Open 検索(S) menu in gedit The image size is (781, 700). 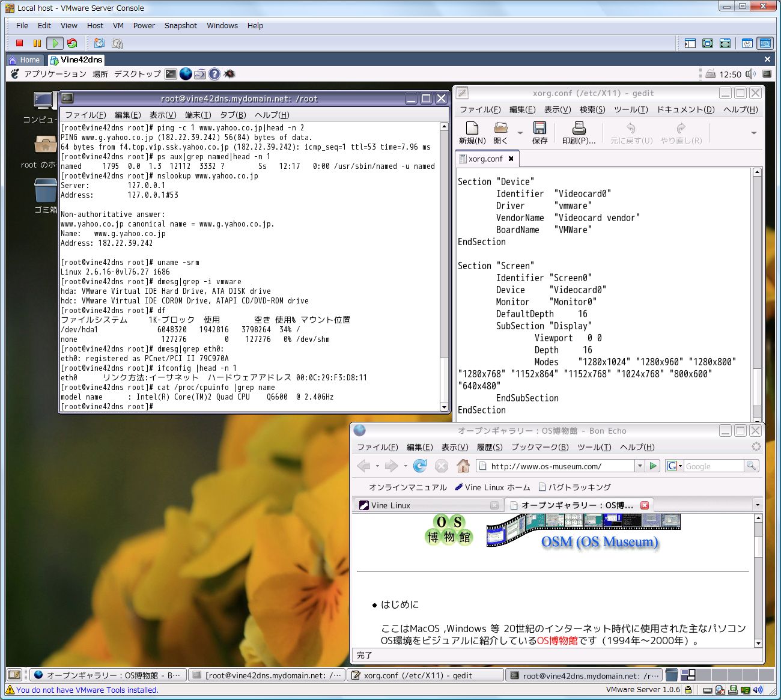[592, 109]
